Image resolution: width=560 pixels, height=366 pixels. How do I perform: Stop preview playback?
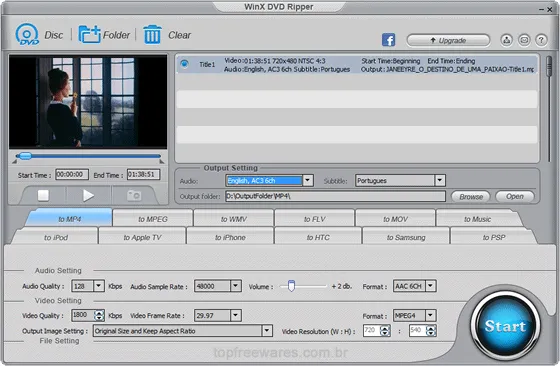point(43,195)
